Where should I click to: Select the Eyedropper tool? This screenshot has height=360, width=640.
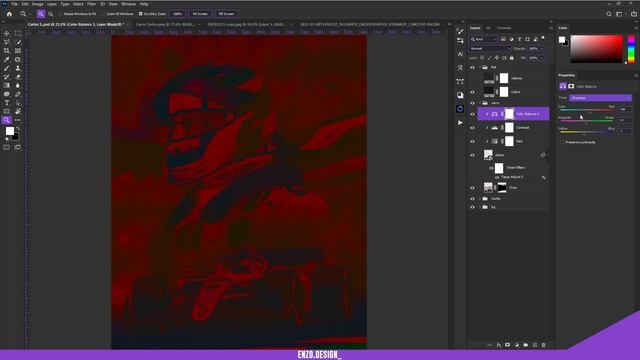pos(7,60)
